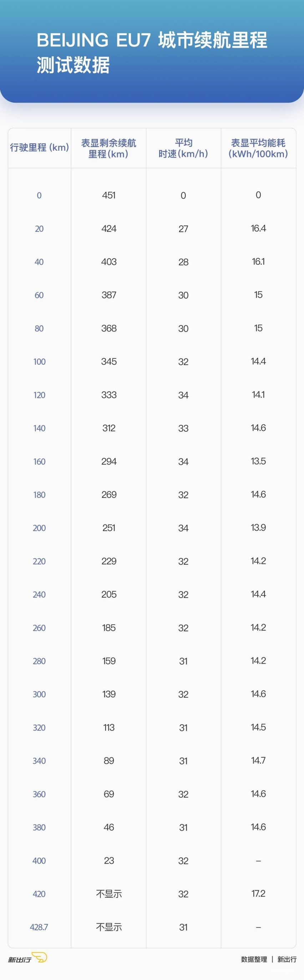Click the 13.5 energy consumption cell
The image size is (304, 980).
click(258, 461)
